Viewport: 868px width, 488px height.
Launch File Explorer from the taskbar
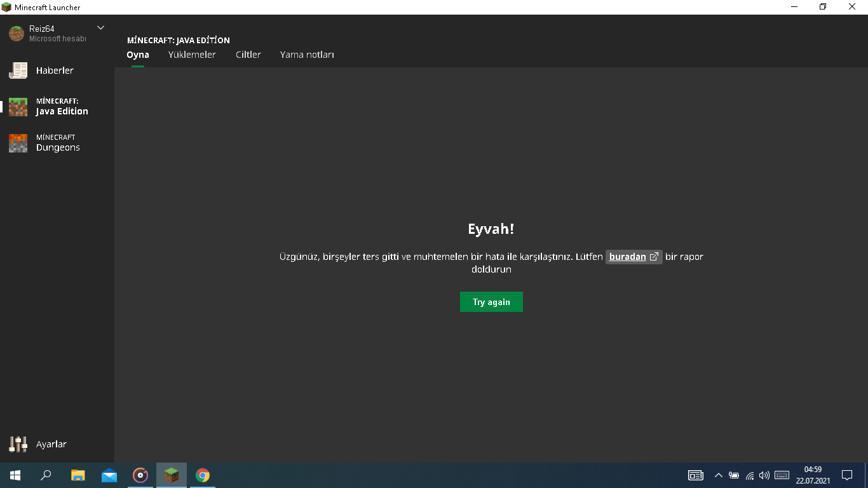78,475
